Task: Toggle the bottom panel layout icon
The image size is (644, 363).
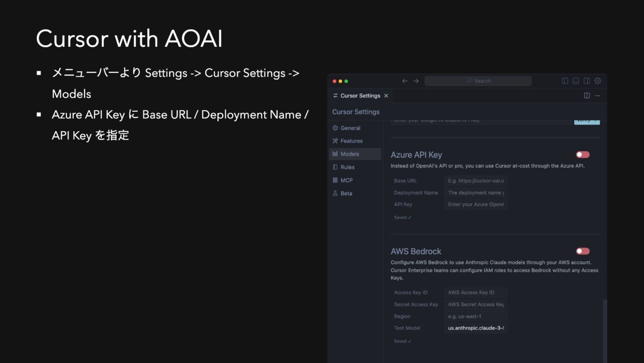Action: click(x=576, y=81)
